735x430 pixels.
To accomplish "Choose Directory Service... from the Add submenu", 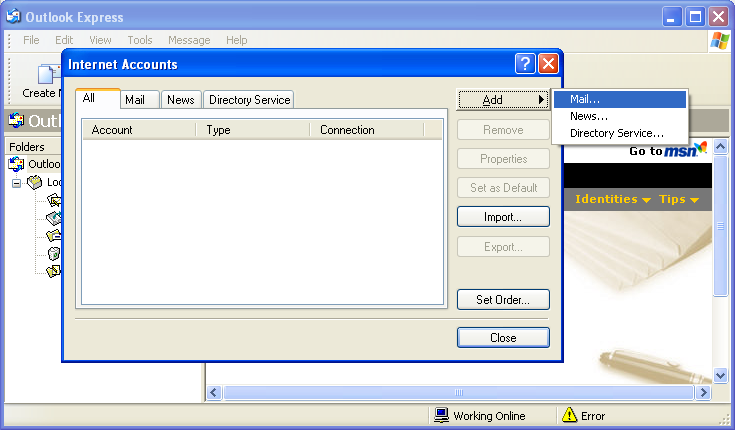I will coord(620,133).
